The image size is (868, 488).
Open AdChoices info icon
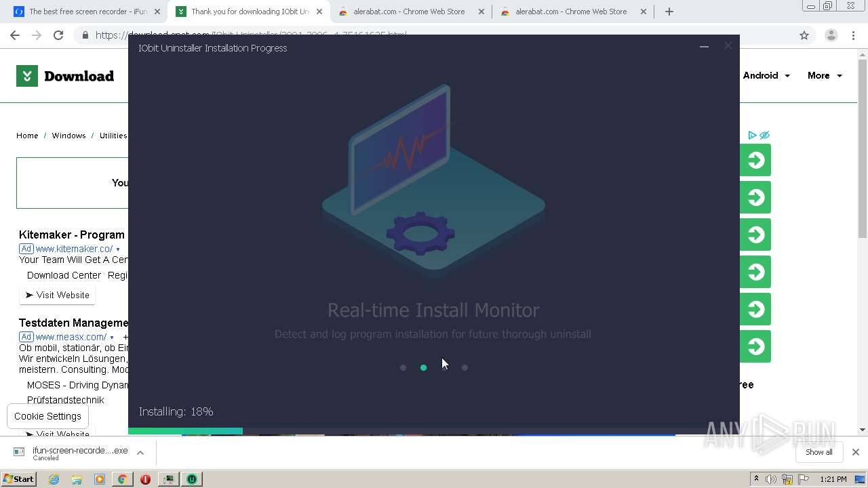752,135
